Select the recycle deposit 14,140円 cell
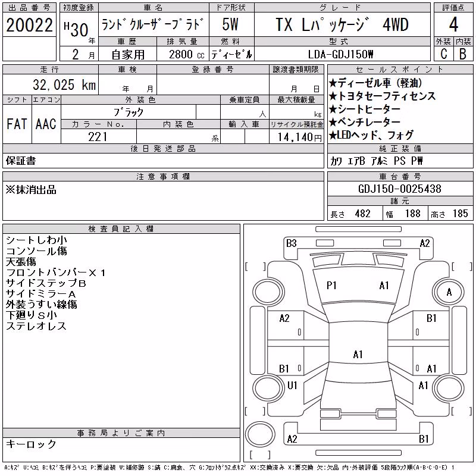The width and height of the screenshot is (476, 476). click(x=296, y=137)
